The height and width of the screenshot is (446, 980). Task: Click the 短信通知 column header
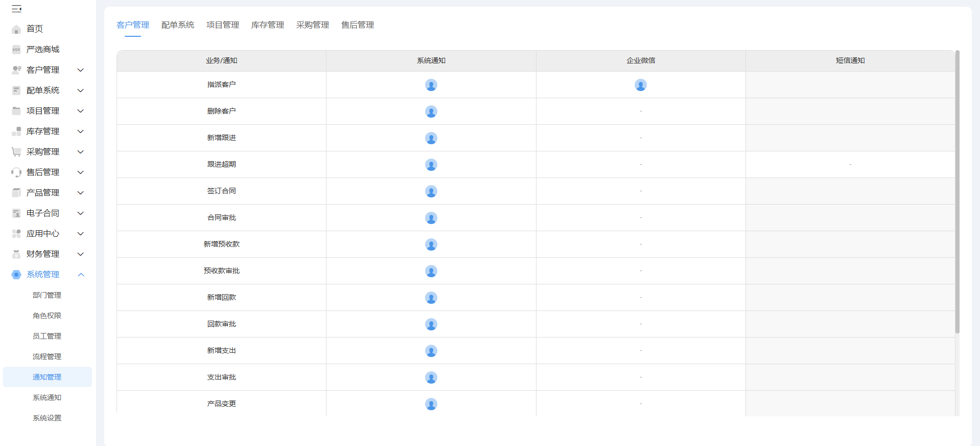[x=850, y=61]
